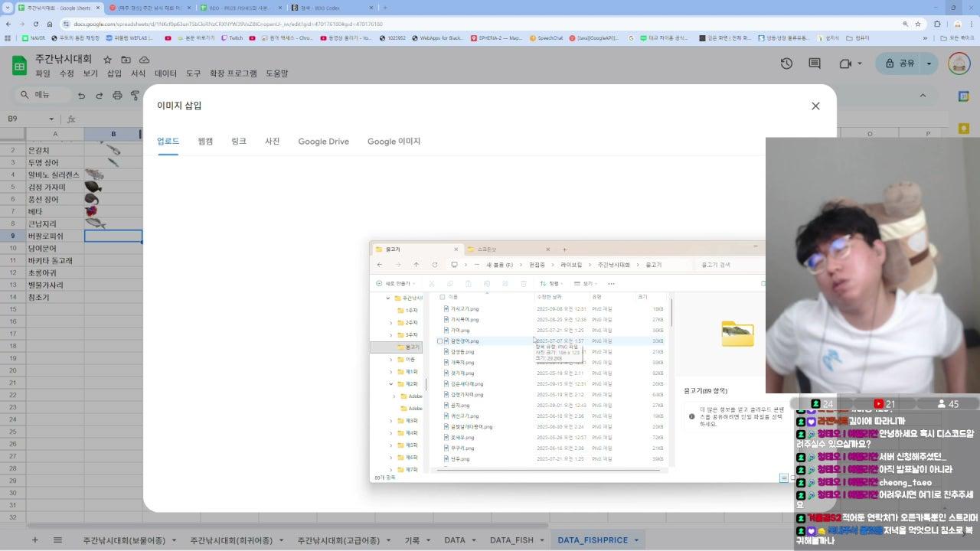Open the comments panel icon

pos(815,64)
